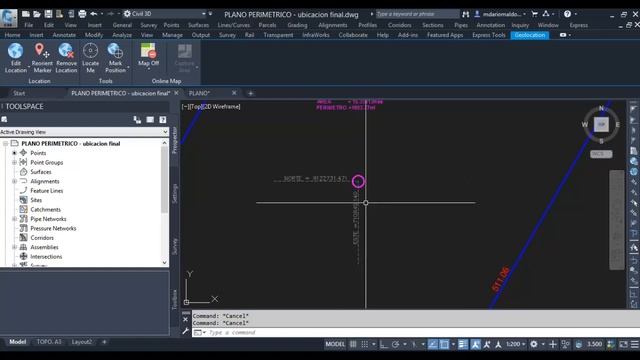640x360 pixels.
Task: Close the command line with X icon
Action: (x=186, y=319)
